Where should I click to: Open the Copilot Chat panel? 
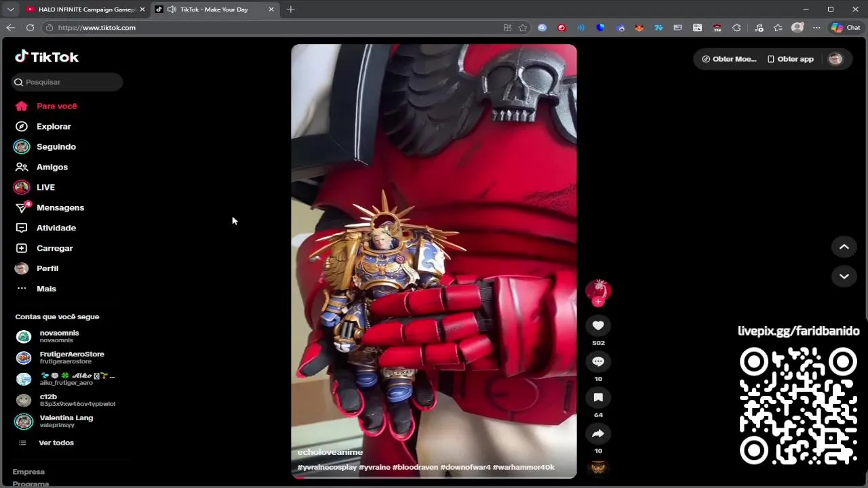tap(846, 28)
